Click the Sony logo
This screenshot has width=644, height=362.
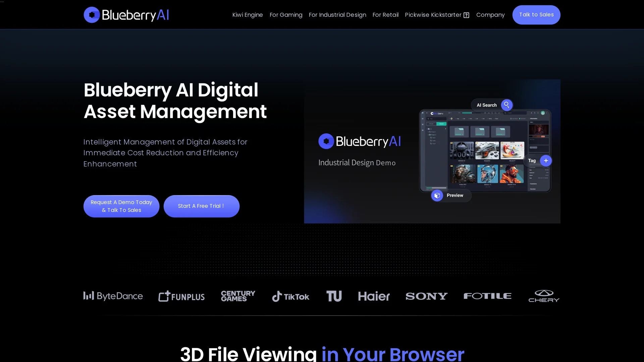pos(427,296)
